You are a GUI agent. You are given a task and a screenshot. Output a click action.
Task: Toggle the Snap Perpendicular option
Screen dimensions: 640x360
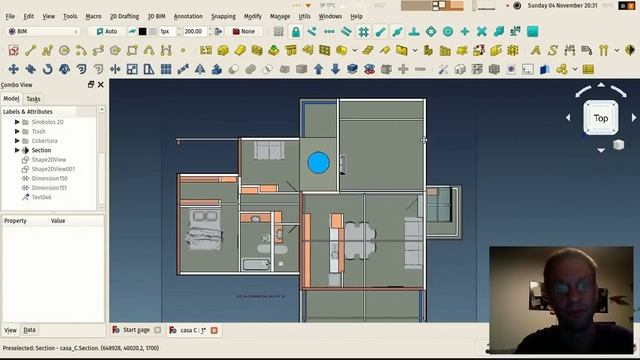pyautogui.click(x=414, y=31)
